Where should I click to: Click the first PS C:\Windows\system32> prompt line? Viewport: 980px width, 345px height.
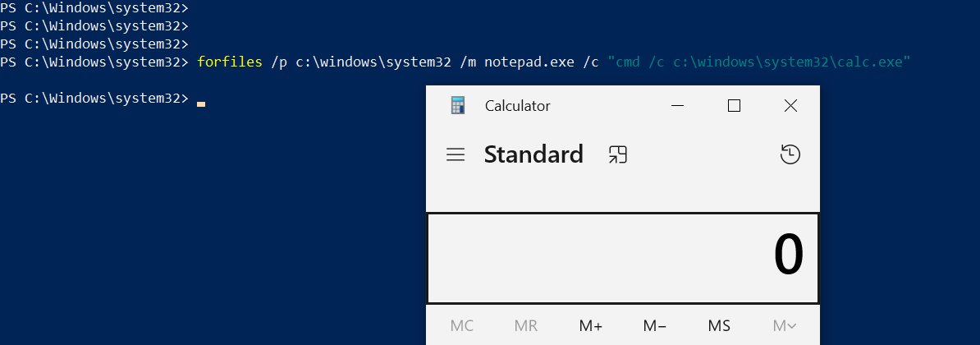tap(94, 8)
